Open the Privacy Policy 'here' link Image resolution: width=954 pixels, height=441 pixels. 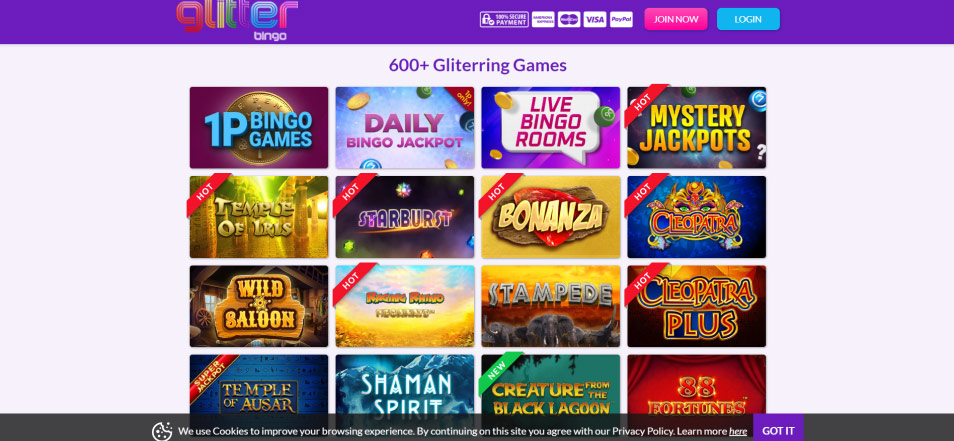[x=738, y=431]
